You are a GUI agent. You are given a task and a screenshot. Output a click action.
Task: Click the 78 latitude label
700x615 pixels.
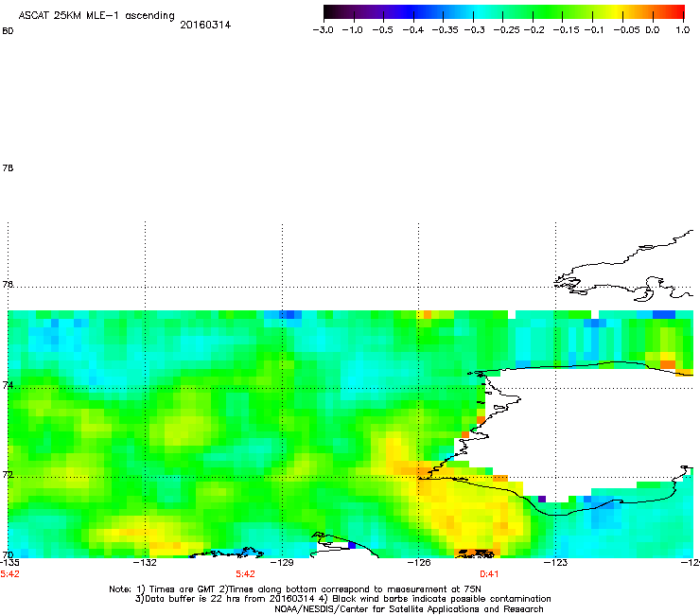8,167
